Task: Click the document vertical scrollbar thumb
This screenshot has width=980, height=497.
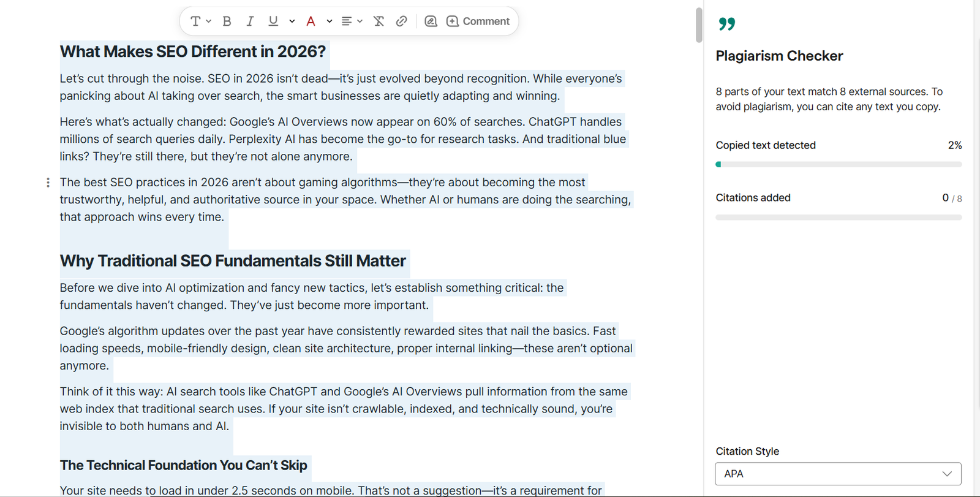Action: (699, 25)
